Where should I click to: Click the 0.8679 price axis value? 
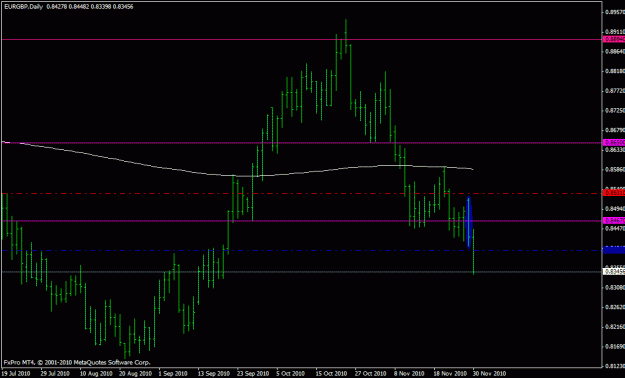[615, 130]
